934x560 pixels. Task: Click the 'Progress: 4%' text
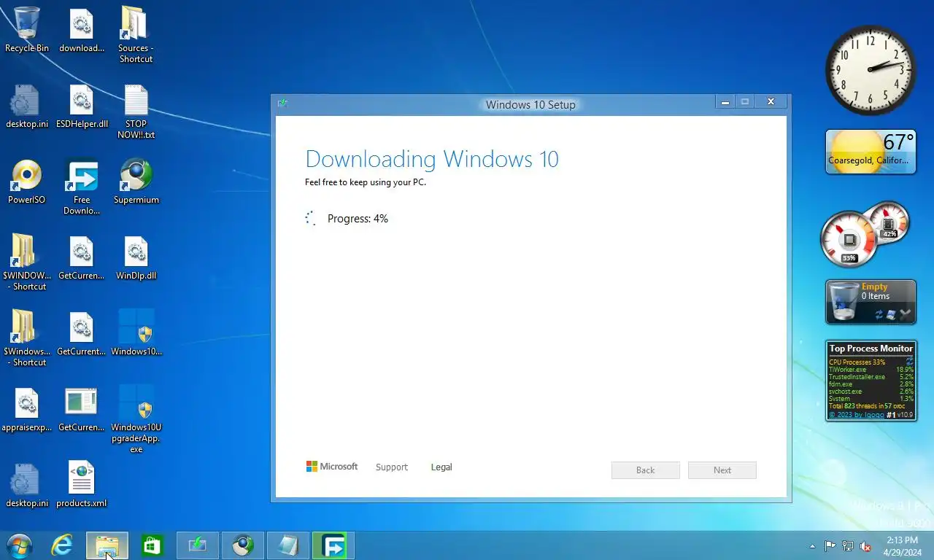click(x=358, y=219)
